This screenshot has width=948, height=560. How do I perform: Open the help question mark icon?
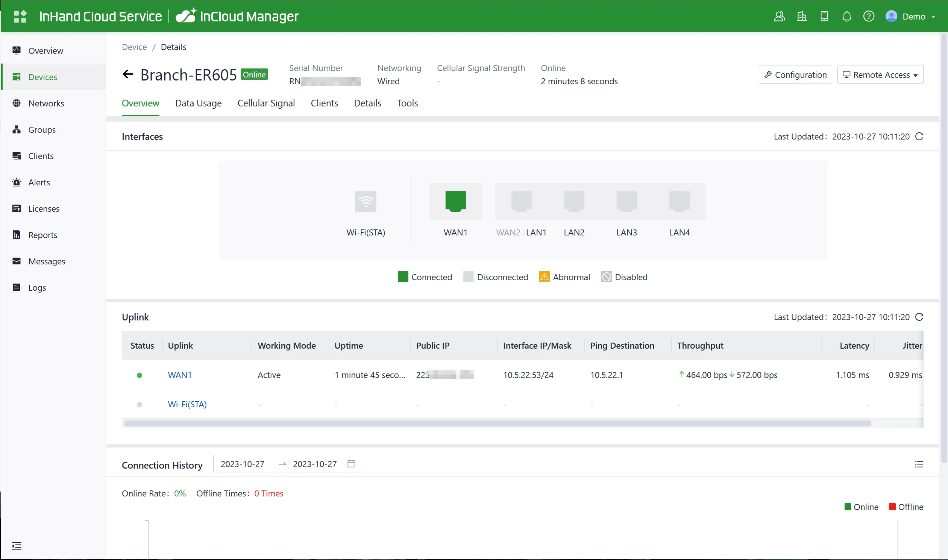point(869,16)
